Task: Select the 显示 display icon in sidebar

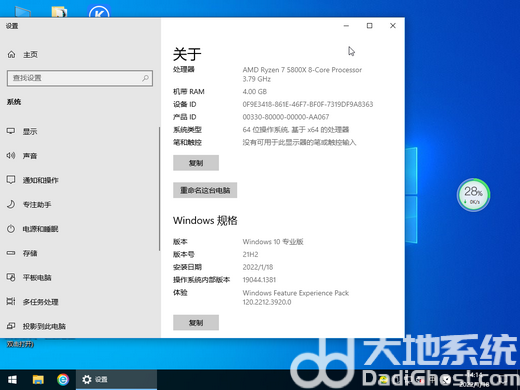Action: click(11, 131)
